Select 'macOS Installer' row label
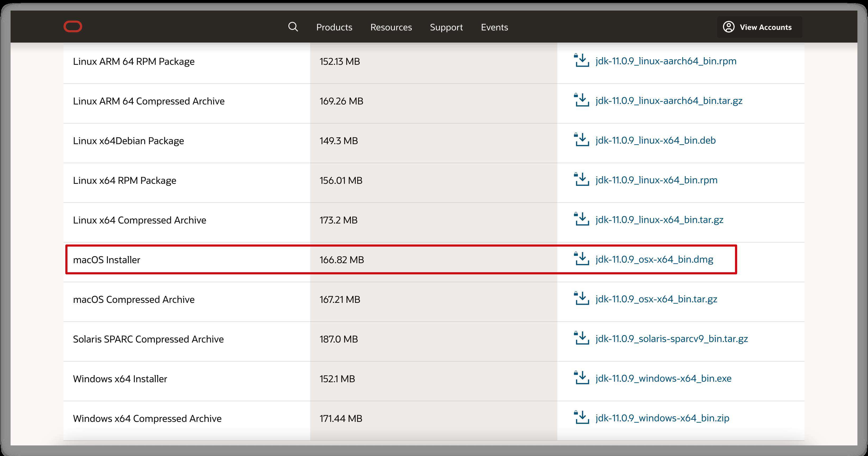This screenshot has height=456, width=868. coord(106,260)
